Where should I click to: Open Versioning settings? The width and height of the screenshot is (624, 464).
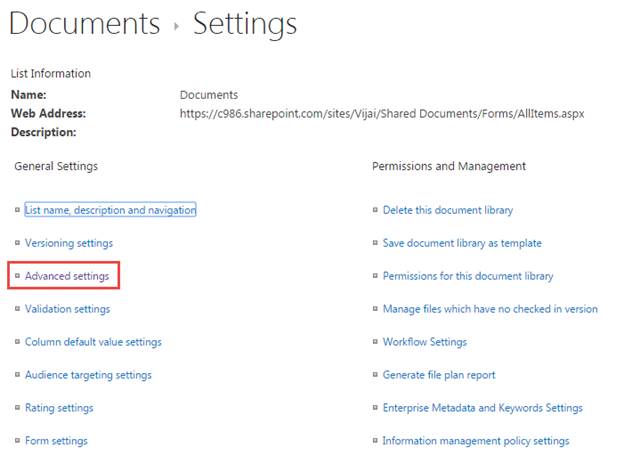click(x=68, y=243)
